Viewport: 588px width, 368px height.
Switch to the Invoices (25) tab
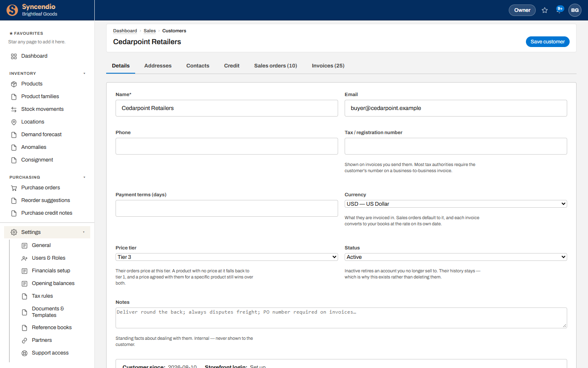pyautogui.click(x=328, y=66)
